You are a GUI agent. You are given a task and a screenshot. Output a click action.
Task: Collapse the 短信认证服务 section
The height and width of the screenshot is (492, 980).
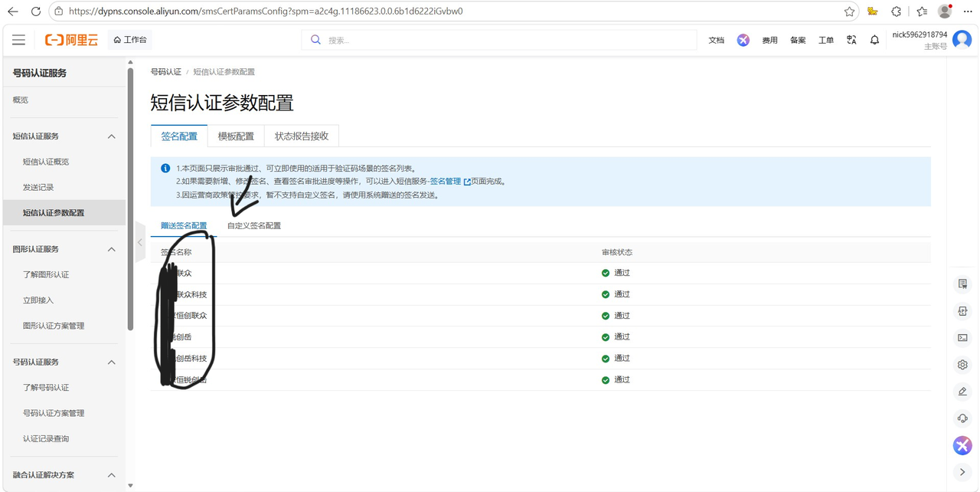[111, 136]
